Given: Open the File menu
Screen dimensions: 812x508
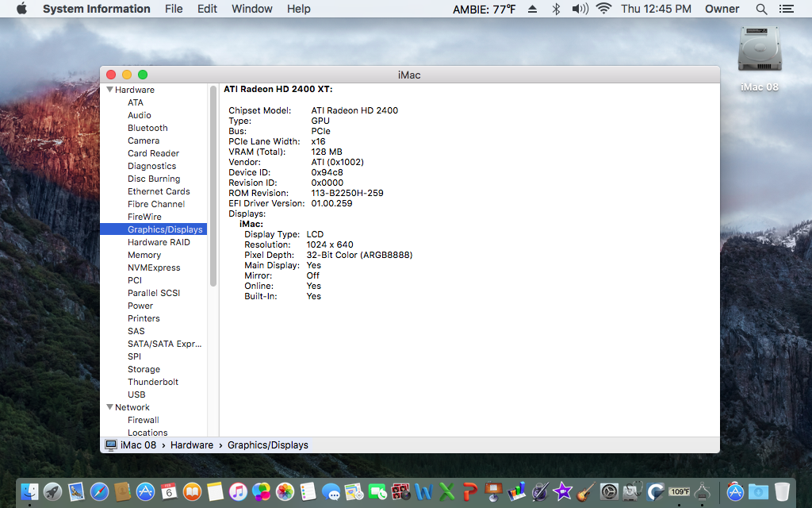Looking at the screenshot, I should [x=174, y=9].
